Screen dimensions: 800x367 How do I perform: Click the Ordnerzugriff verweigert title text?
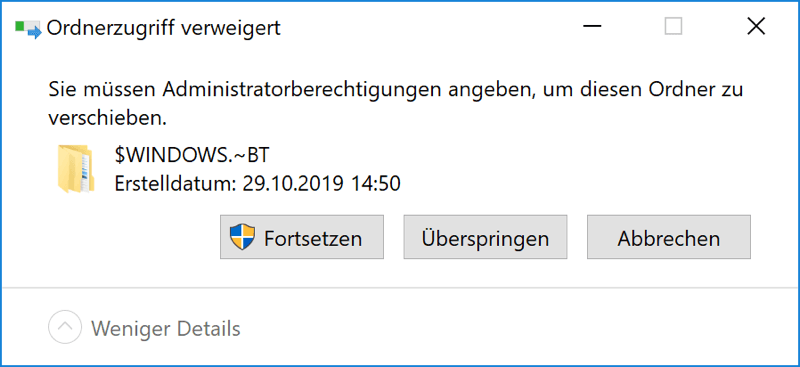[164, 28]
